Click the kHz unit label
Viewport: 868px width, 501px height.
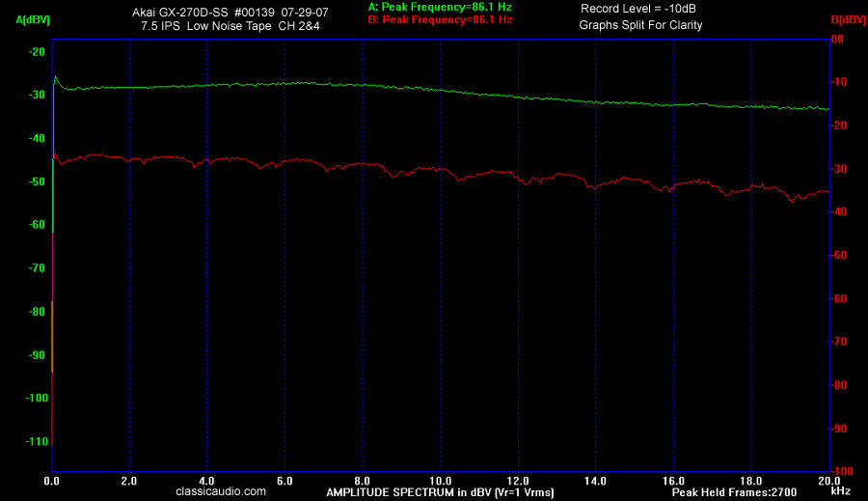pos(840,491)
